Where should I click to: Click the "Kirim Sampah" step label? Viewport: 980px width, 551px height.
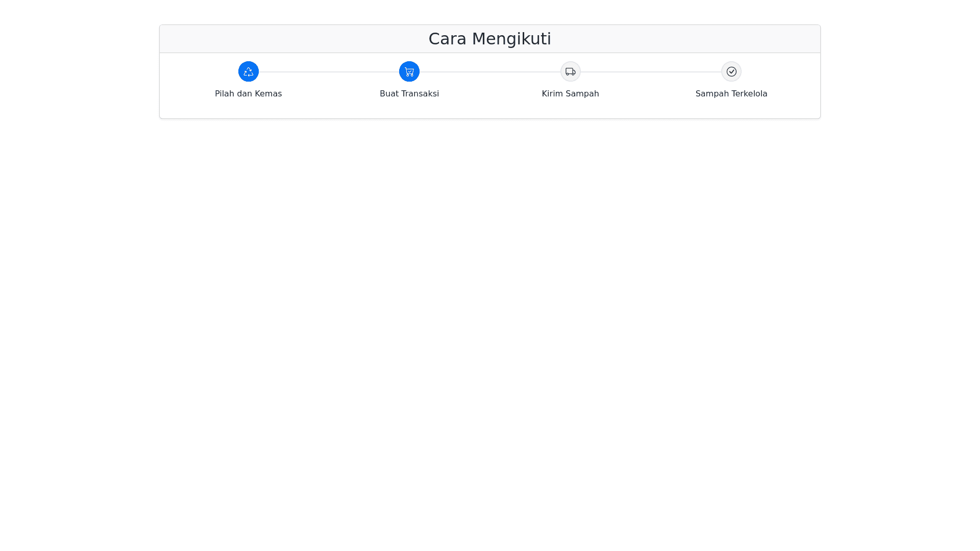(x=570, y=94)
